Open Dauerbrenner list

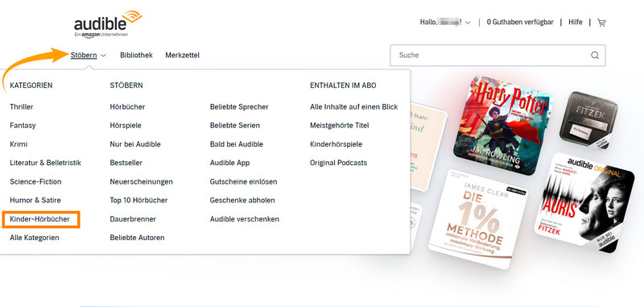[x=133, y=219]
